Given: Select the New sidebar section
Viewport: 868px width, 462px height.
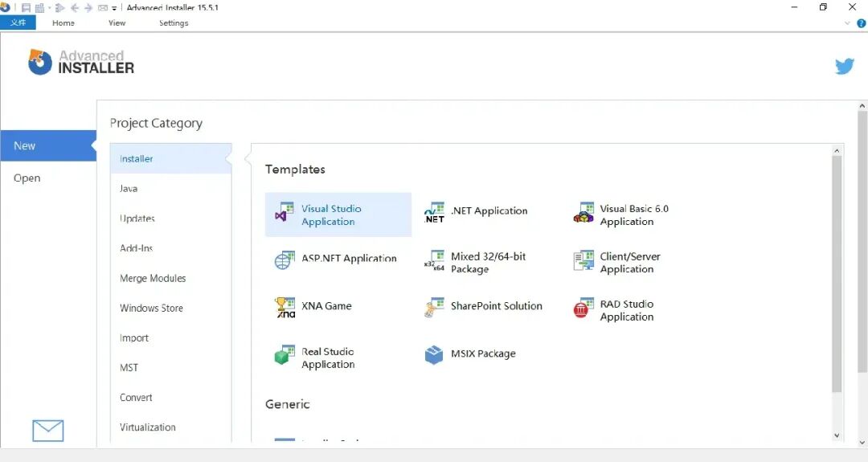Looking at the screenshot, I should (x=48, y=145).
